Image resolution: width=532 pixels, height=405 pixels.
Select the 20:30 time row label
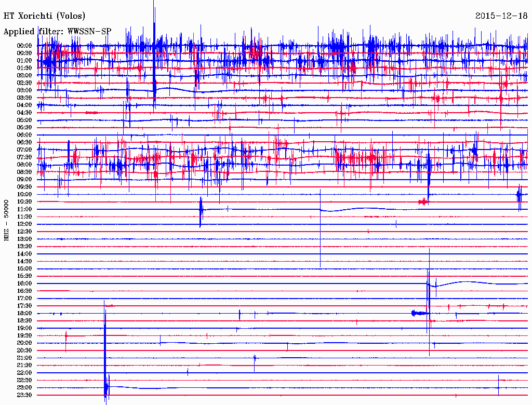[24, 350]
